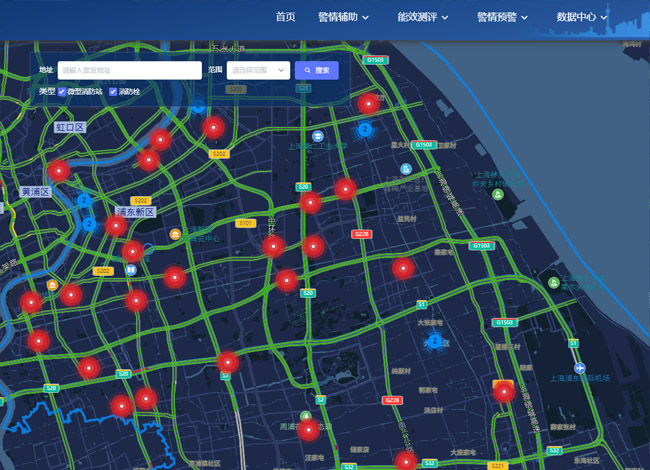
Task: Click the 虹口区 district label
Action: [x=70, y=128]
